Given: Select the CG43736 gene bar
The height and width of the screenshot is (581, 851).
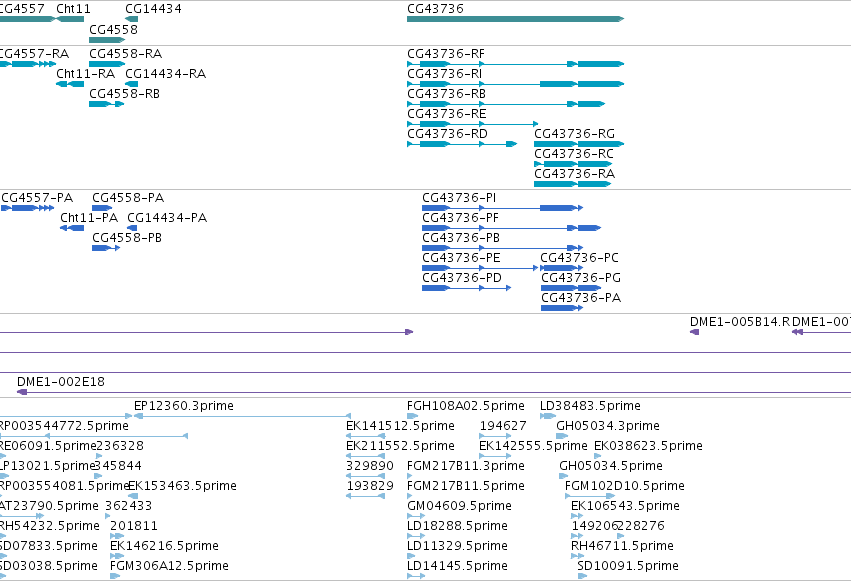Looking at the screenshot, I should click(x=515, y=19).
